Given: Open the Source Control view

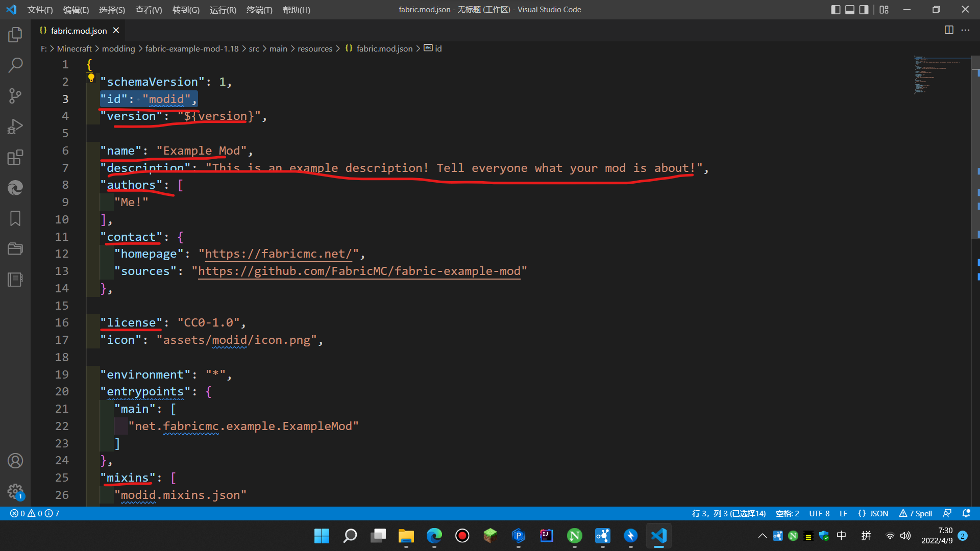Looking at the screenshot, I should [x=15, y=96].
